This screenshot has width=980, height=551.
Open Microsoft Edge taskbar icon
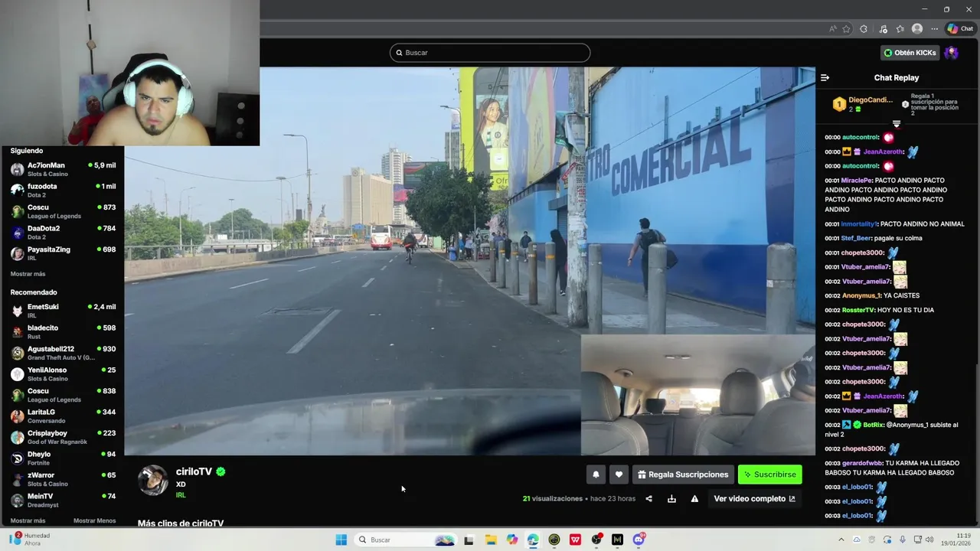tap(533, 540)
